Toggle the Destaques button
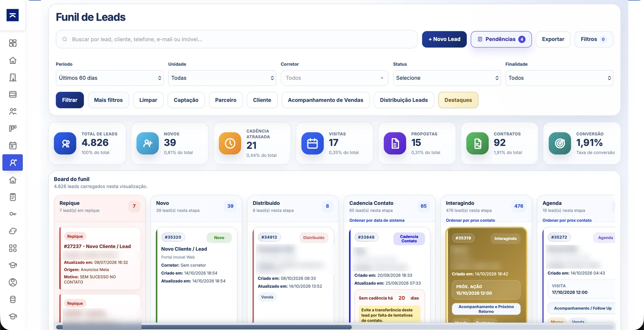Screen dimensions: 644x330 tap(458, 100)
